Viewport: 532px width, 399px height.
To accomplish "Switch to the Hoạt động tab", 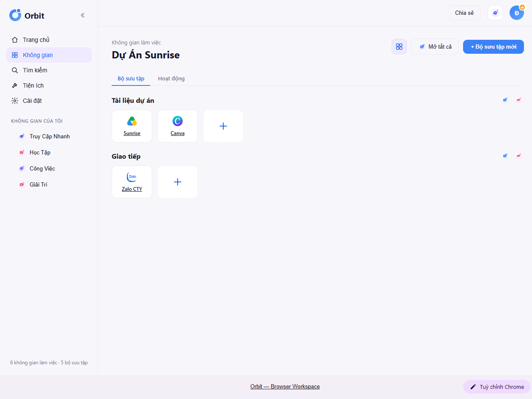I will [171, 79].
